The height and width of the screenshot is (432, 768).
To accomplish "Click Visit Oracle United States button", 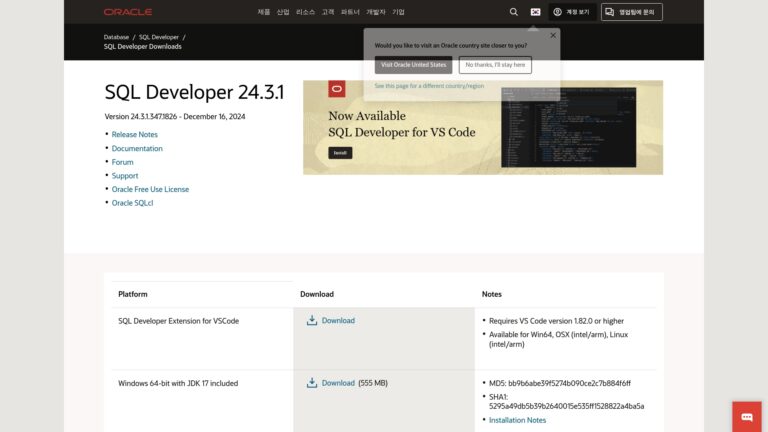I will [x=413, y=65].
